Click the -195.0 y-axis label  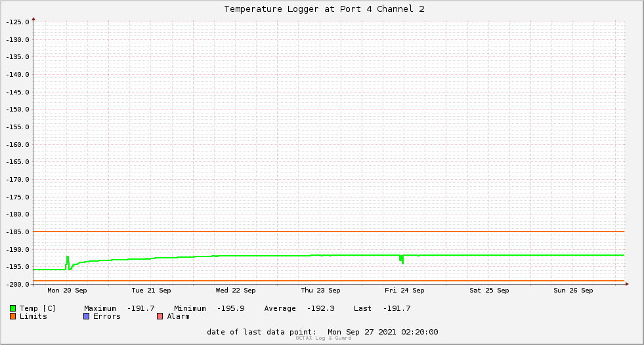click(x=18, y=267)
